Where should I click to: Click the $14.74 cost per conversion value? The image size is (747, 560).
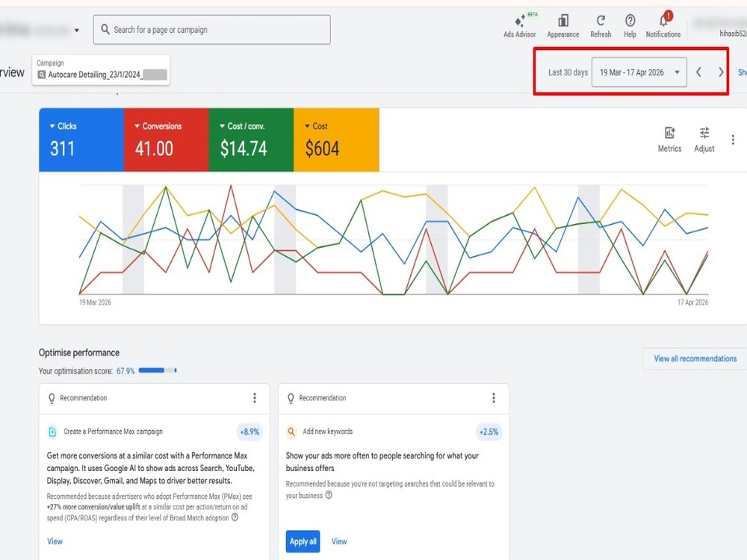tap(244, 149)
